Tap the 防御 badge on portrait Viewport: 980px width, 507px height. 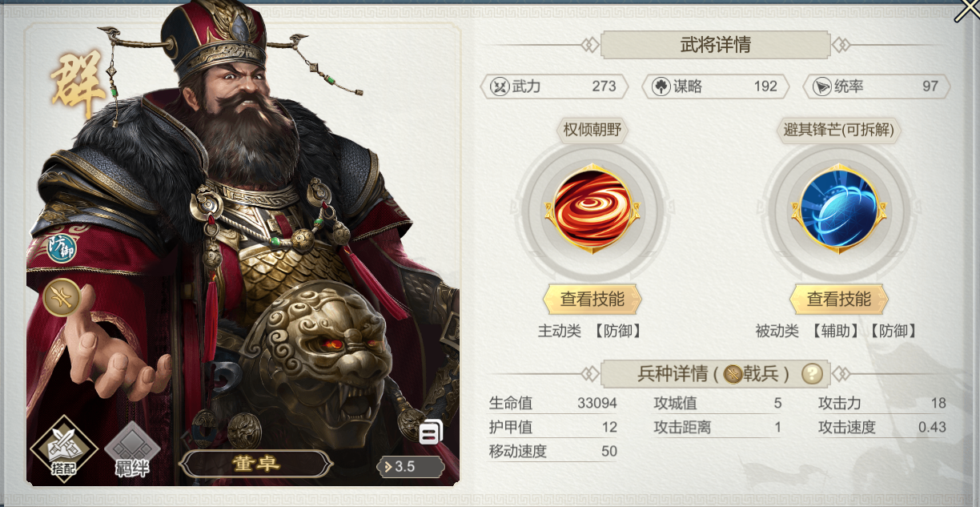click(60, 247)
